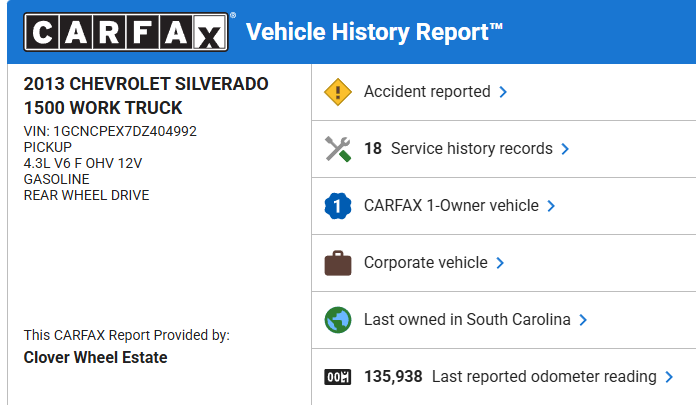
Task: Click the VIN number text
Action: click(110, 131)
